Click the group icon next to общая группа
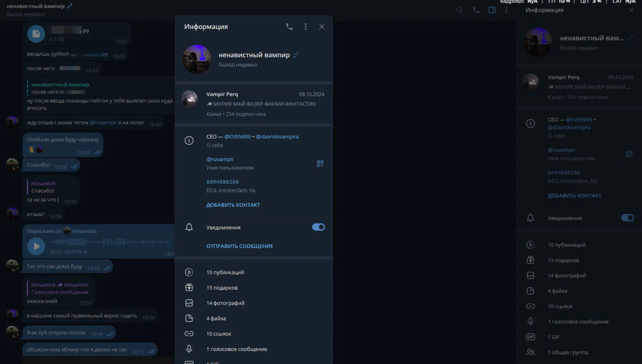Screen dimensions: 642x364 point(530,352)
